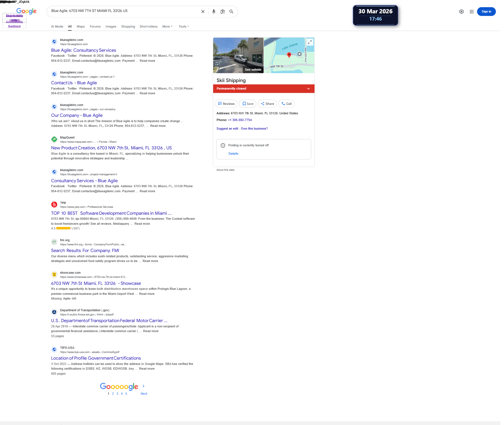This screenshot has height=425, width=504.
Task: Click the red map pin marker
Action: [289, 55]
